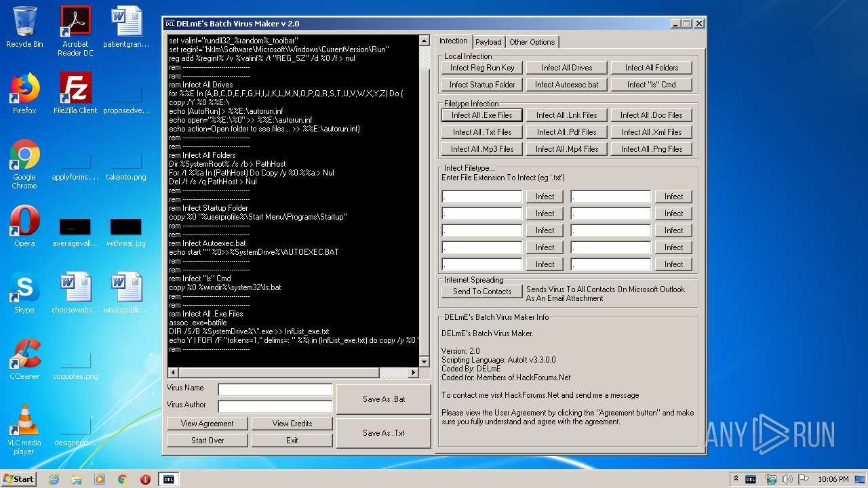The image size is (868, 488).
Task: Click the code pane vertical scroll down arrow
Action: [425, 363]
